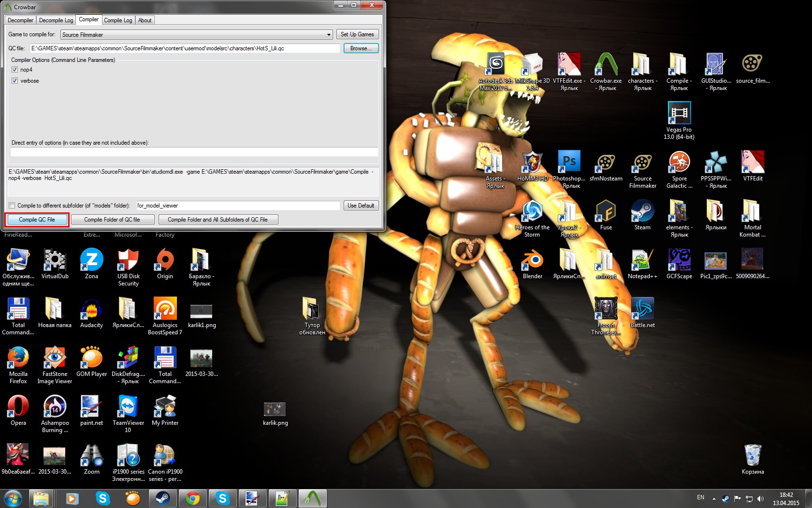
Task: Click the Compile QC File button
Action: (37, 220)
